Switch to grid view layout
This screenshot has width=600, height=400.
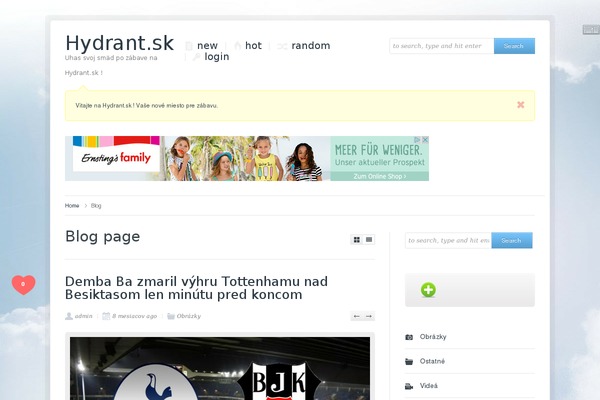tap(357, 240)
